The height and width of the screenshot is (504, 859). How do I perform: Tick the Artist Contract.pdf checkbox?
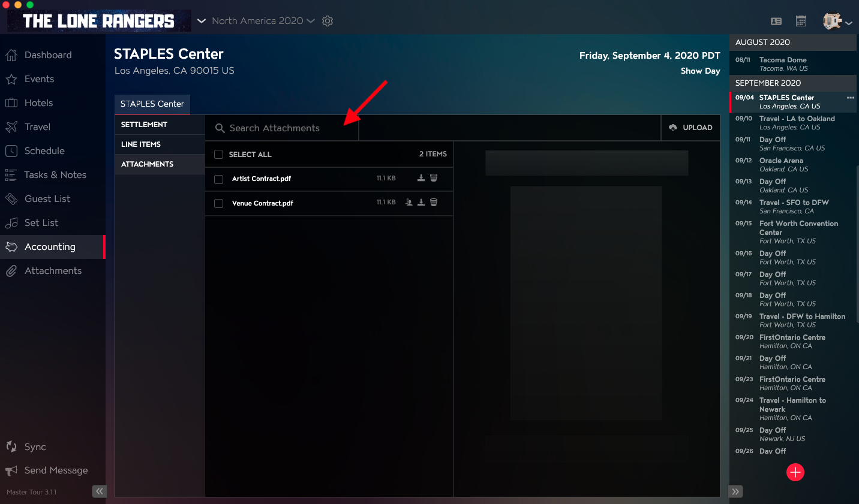click(x=219, y=179)
